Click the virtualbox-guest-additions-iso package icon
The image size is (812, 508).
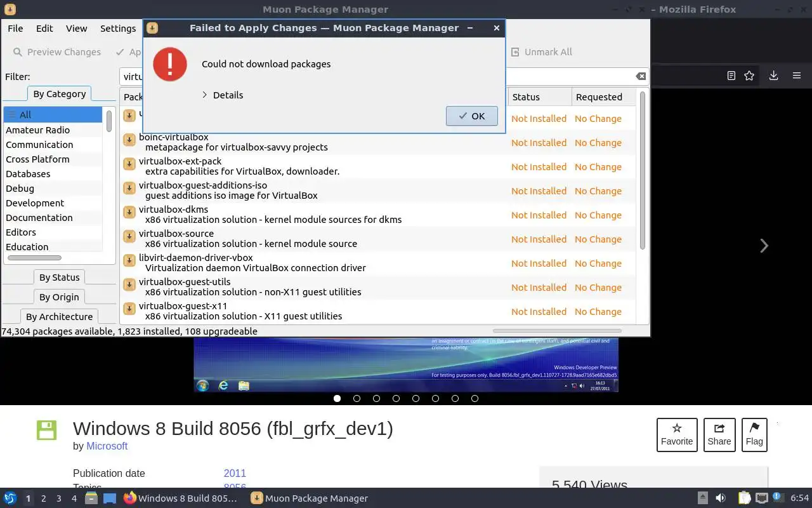coord(129,188)
